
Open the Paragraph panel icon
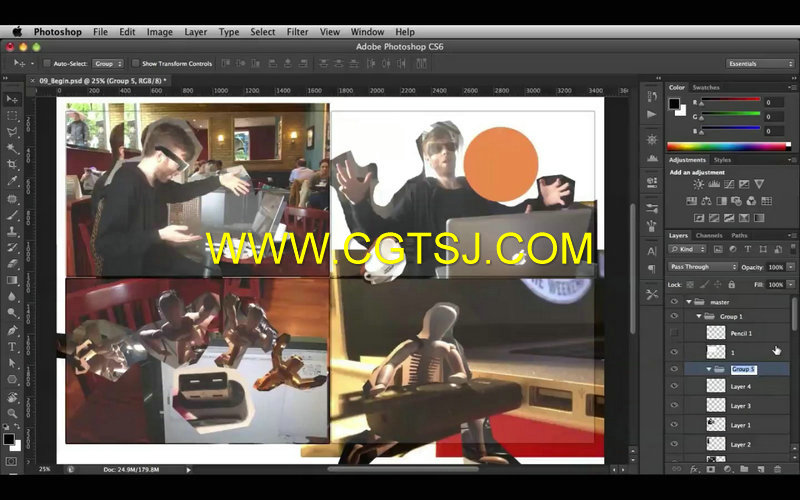coord(652,268)
